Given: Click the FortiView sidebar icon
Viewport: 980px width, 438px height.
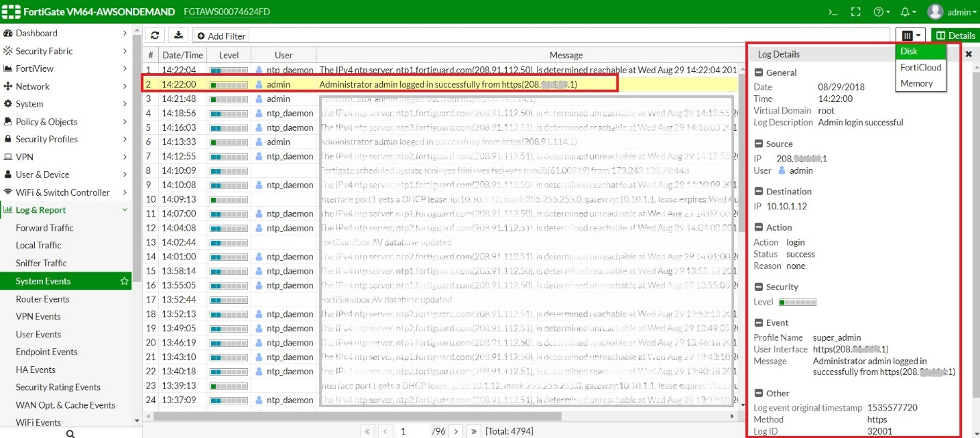Looking at the screenshot, I should tap(8, 68).
